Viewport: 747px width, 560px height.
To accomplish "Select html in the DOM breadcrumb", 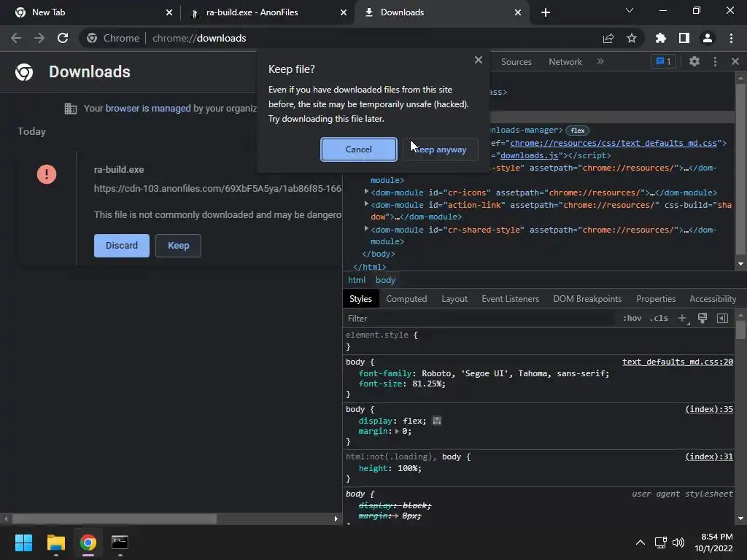I will pyautogui.click(x=356, y=281).
